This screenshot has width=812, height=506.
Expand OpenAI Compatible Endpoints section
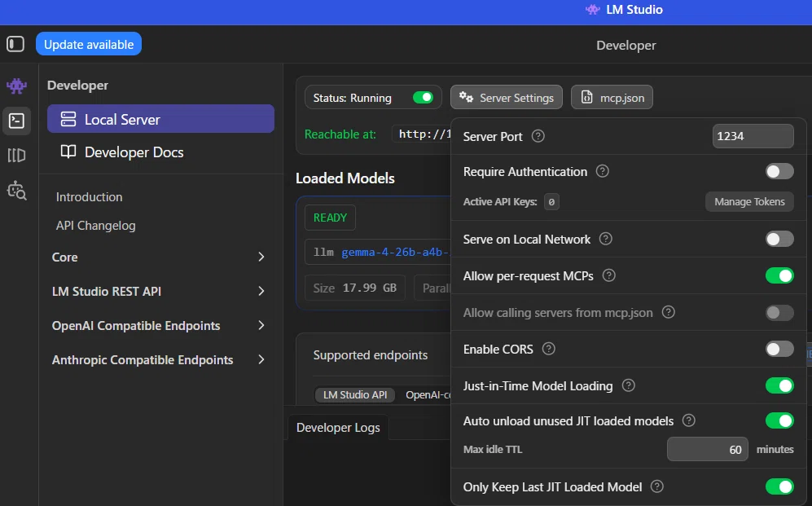[159, 325]
